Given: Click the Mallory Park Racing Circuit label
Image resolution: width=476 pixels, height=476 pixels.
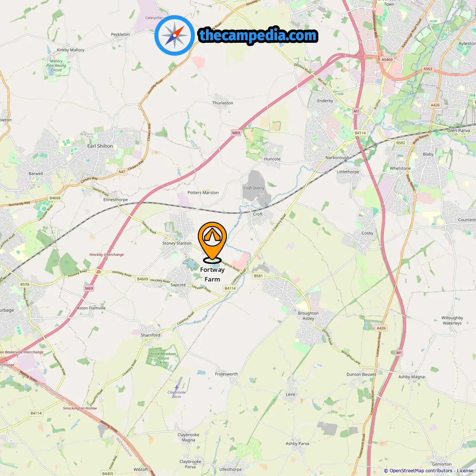Looking at the screenshot, I should pos(56,65).
